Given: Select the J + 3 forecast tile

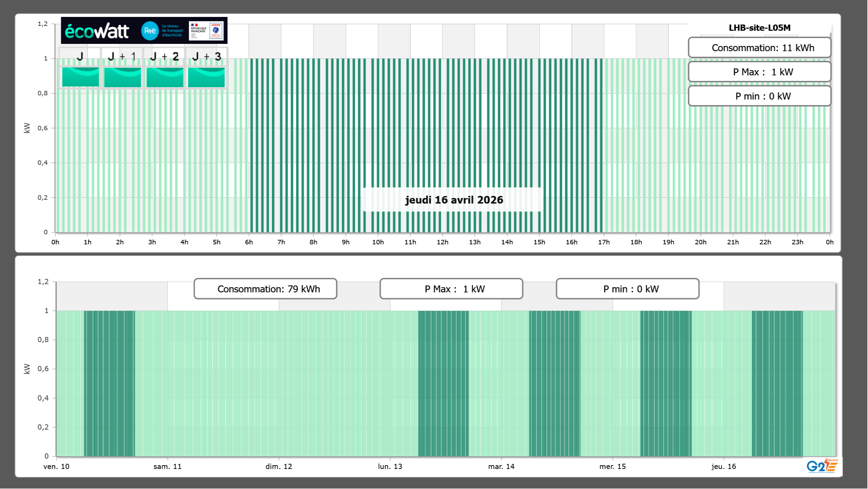Looking at the screenshot, I should click(x=206, y=77).
